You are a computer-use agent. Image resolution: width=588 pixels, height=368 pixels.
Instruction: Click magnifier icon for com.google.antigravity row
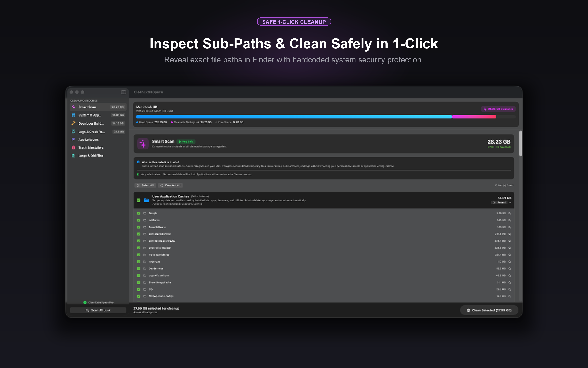pos(510,241)
